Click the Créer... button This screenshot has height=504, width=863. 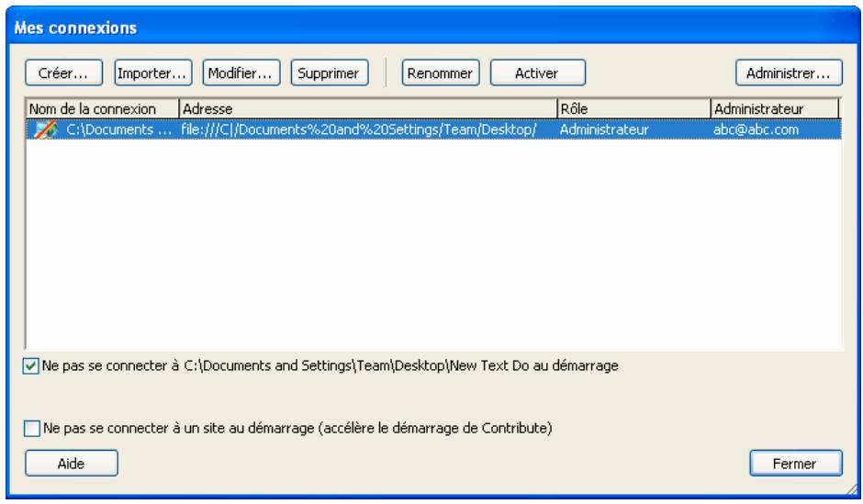point(64,73)
